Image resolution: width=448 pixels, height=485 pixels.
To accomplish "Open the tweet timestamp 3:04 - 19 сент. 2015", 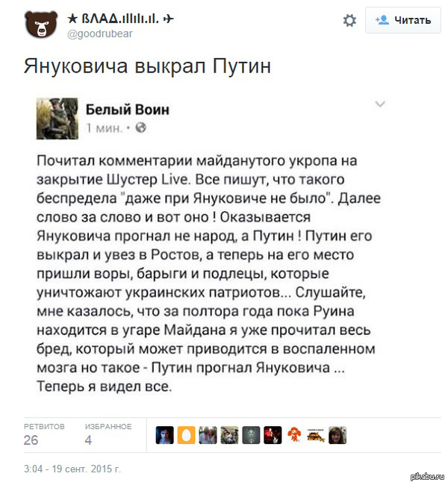I will tap(72, 469).
